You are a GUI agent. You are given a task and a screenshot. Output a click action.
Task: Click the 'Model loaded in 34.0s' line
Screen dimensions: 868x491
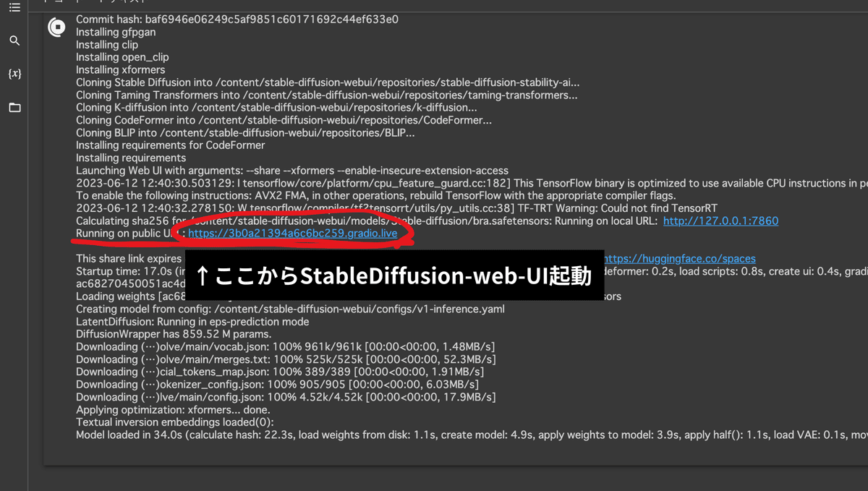[472, 435]
